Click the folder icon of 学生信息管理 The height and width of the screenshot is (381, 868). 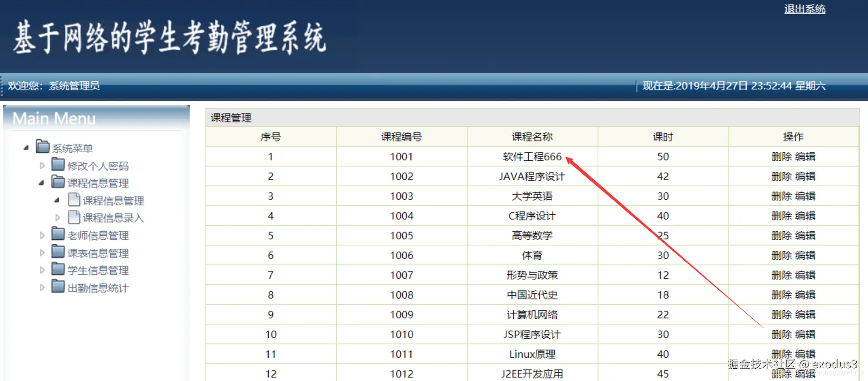click(x=58, y=269)
